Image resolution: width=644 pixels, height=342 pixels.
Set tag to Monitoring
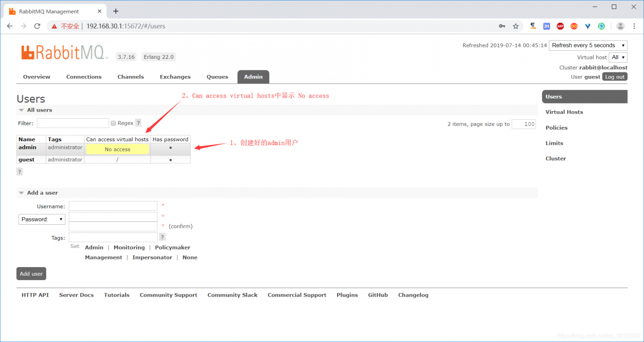[129, 247]
